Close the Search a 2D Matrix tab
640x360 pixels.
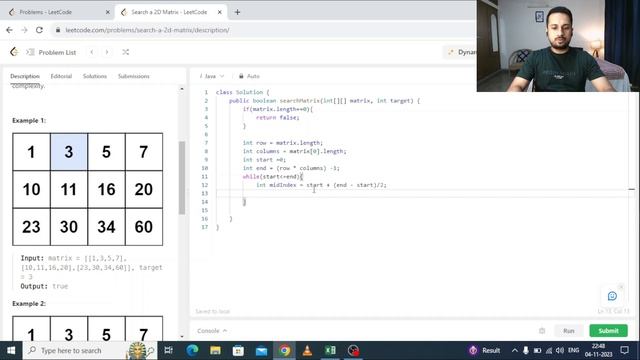[220, 12]
